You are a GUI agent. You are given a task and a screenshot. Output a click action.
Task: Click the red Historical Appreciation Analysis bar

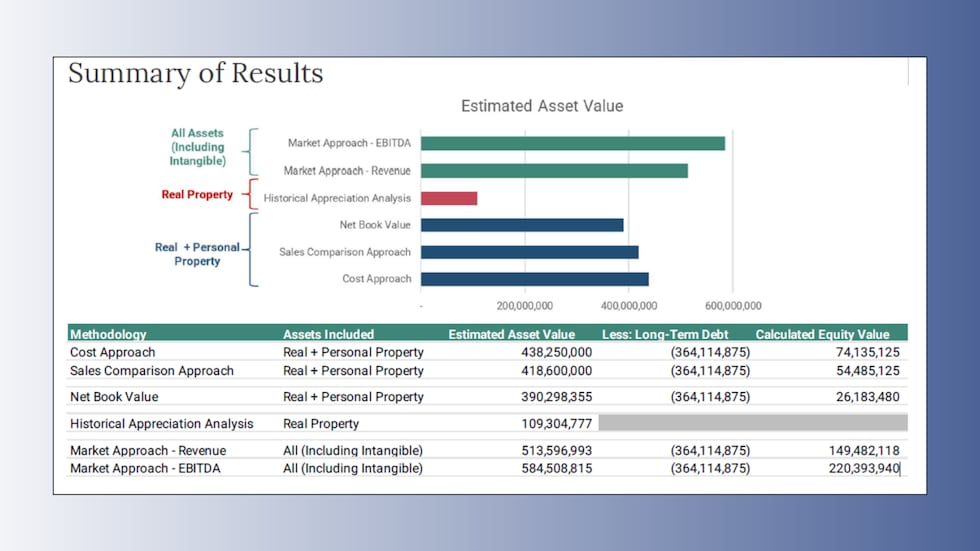click(449, 198)
